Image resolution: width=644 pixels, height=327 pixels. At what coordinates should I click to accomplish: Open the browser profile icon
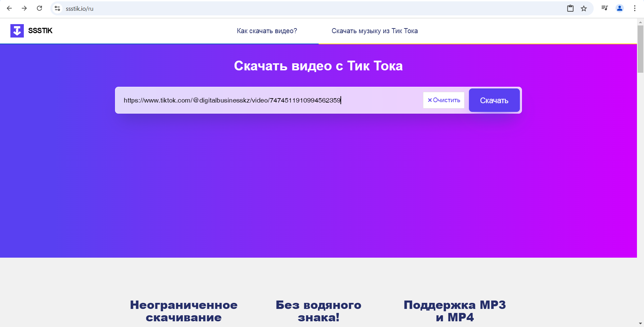coord(620,8)
